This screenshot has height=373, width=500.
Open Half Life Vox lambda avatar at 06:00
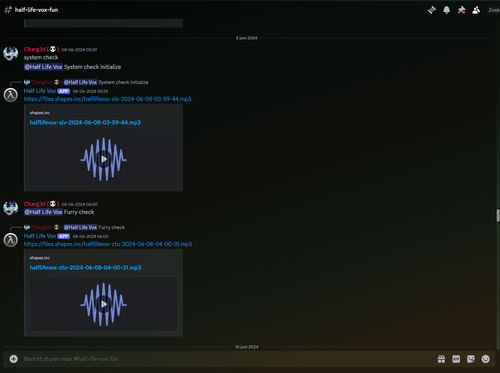[11, 240]
